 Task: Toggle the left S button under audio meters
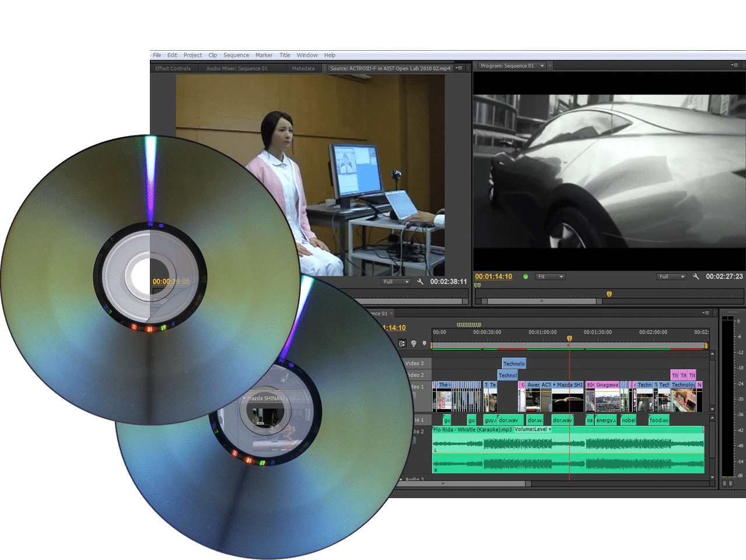click(x=725, y=483)
